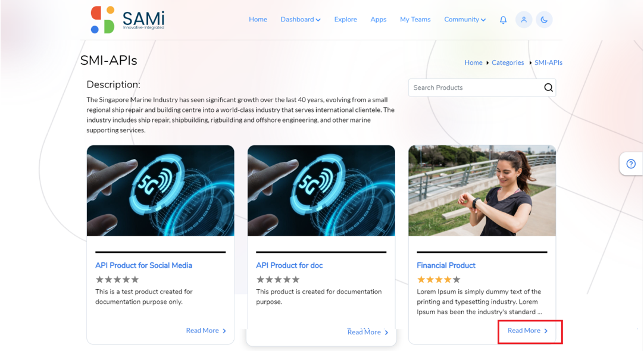Image resolution: width=644 pixels, height=351 pixels.
Task: Expand the Community dropdown menu
Action: pyautogui.click(x=464, y=19)
